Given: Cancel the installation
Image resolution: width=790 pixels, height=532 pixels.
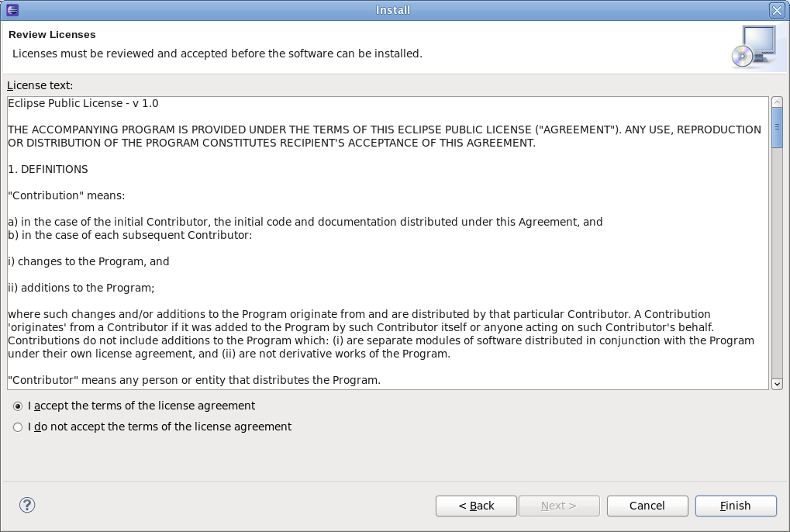Looking at the screenshot, I should pos(647,506).
